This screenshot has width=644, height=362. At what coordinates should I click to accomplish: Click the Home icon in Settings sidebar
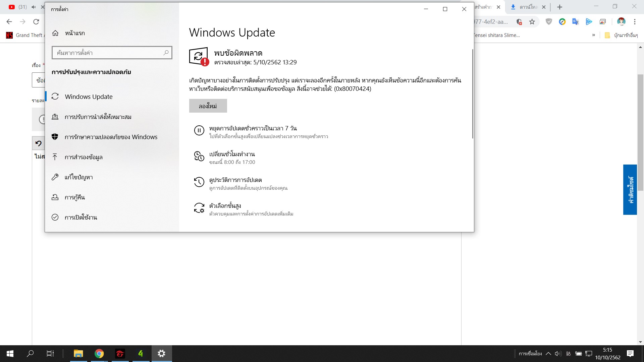click(55, 33)
